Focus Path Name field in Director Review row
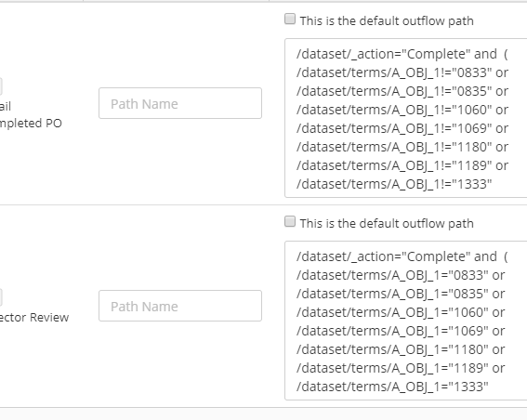The height and width of the screenshot is (420, 527). click(x=180, y=306)
